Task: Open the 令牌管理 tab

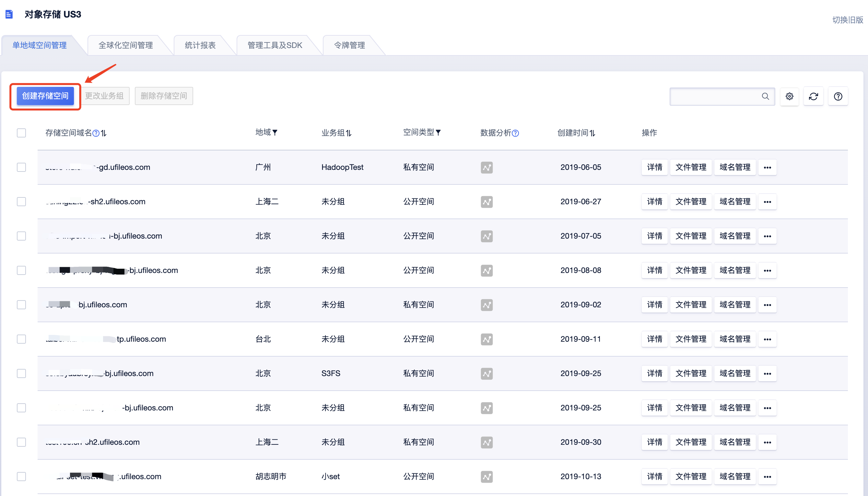Action: click(x=349, y=45)
